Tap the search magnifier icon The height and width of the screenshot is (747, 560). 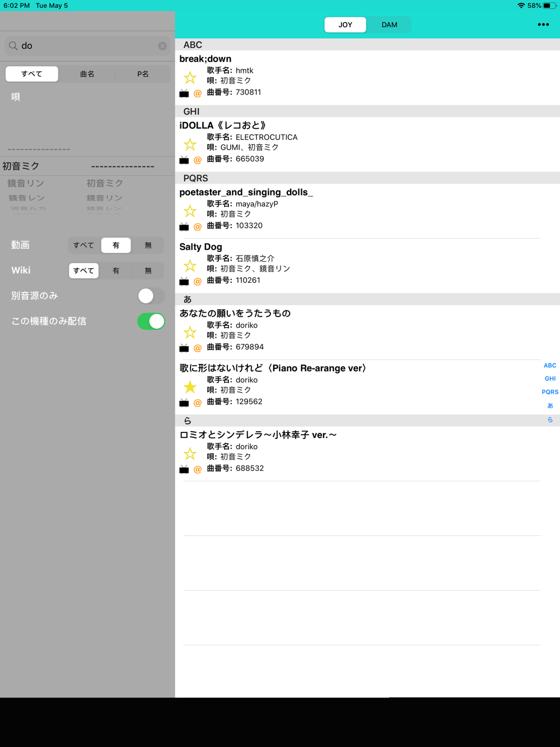tap(13, 46)
